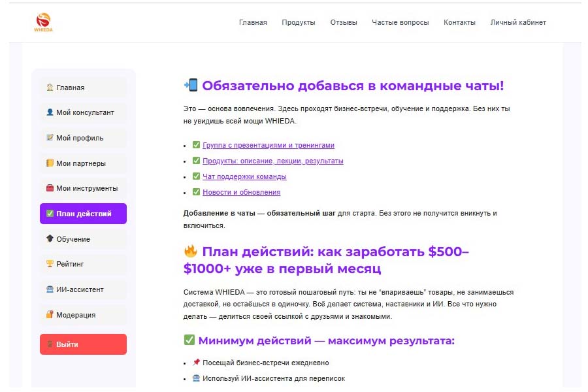Select the purple План действий button
The height and width of the screenshot is (392, 588).
point(83,214)
